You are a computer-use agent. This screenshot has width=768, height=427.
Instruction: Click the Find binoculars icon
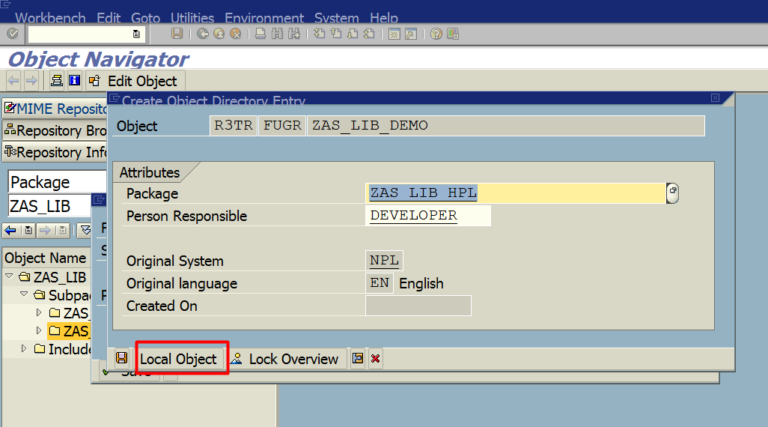pos(277,34)
